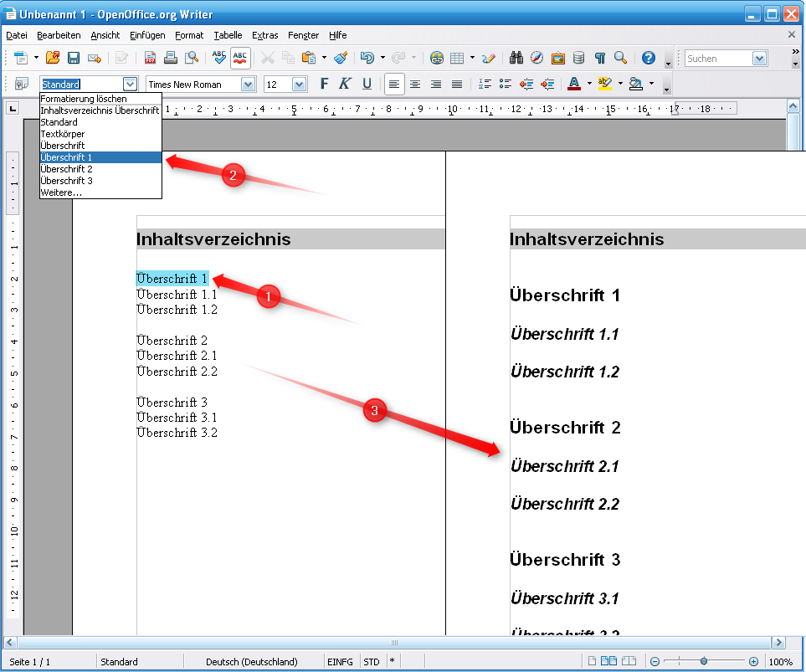This screenshot has width=806, height=672.
Task: Open the Extras menu
Action: coord(265,35)
